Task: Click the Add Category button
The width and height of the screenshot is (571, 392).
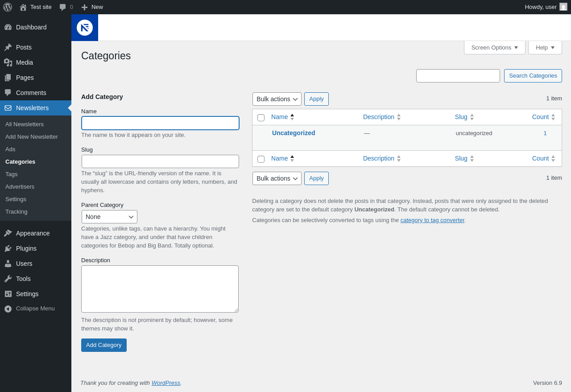Action: pos(104,345)
